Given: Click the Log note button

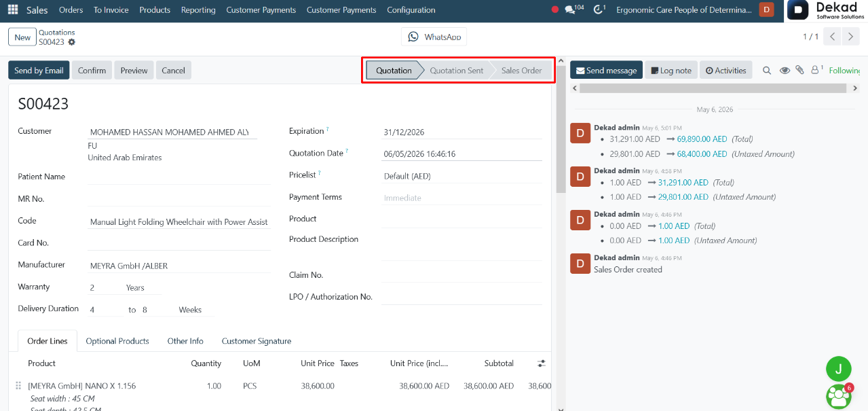Looking at the screenshot, I should coord(671,70).
